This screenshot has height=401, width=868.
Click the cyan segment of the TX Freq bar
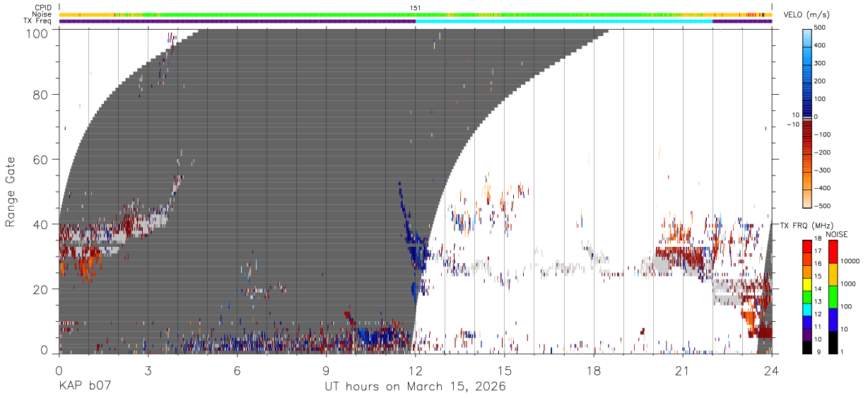coord(564,21)
